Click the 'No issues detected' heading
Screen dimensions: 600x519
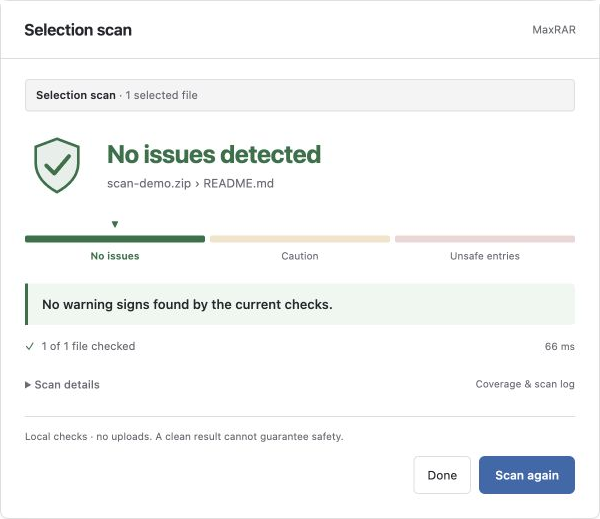point(214,155)
